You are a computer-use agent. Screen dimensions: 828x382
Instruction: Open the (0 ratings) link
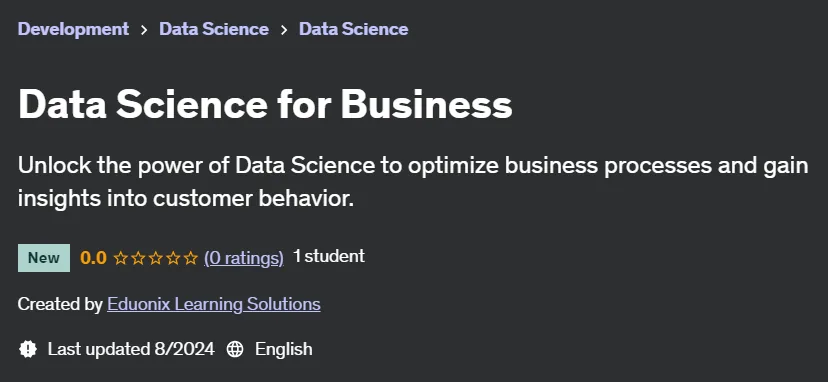244,258
